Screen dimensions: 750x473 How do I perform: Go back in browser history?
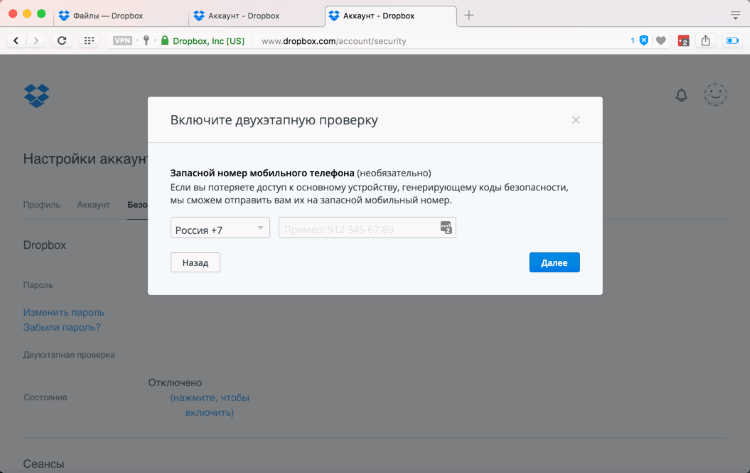tap(16, 40)
